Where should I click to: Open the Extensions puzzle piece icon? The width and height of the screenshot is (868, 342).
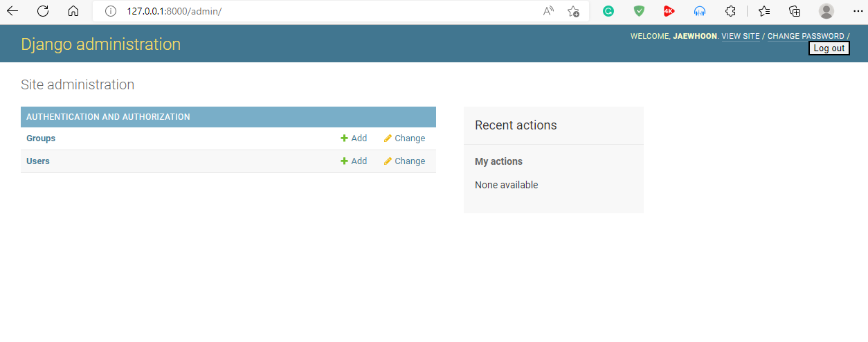point(730,11)
